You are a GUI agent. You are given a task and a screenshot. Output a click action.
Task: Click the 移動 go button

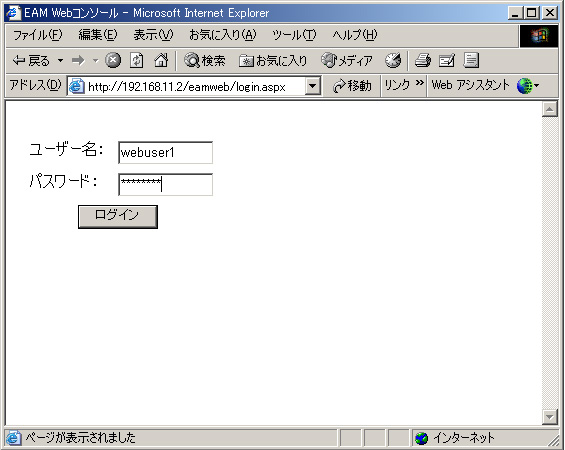(352, 86)
